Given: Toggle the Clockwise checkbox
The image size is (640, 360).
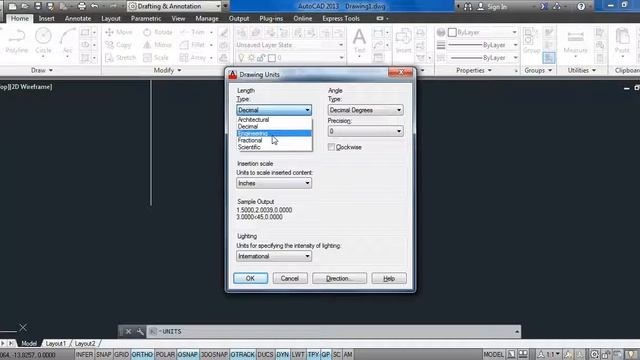Looking at the screenshot, I should (x=331, y=147).
